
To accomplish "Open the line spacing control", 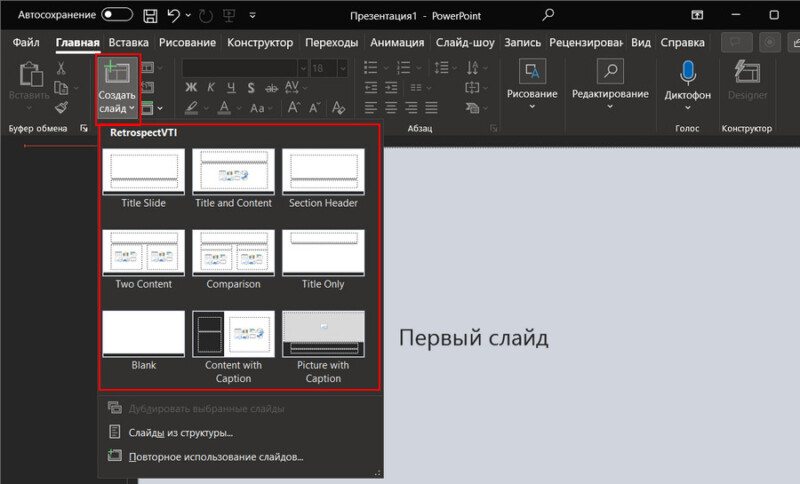I will point(441,67).
